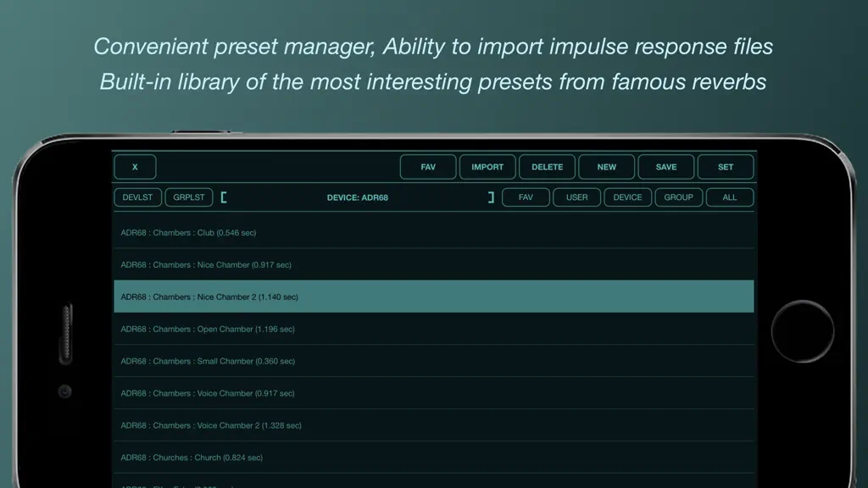868x488 pixels.
Task: Filter presets by GROUP
Action: (x=679, y=197)
